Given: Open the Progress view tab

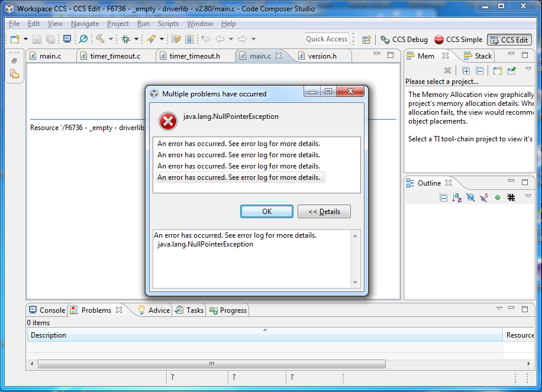Looking at the screenshot, I should pos(228,310).
